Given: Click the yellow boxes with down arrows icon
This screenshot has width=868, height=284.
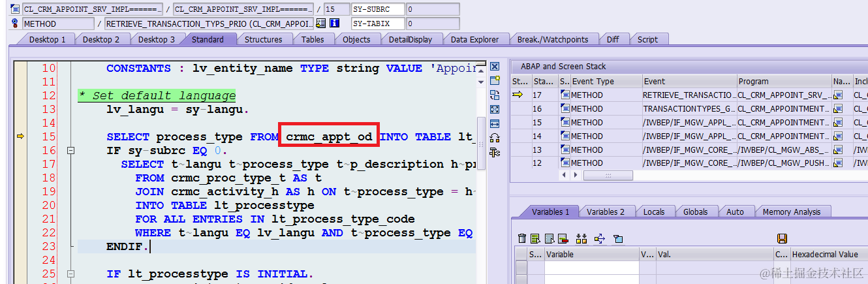Looking at the screenshot, I should [x=581, y=238].
